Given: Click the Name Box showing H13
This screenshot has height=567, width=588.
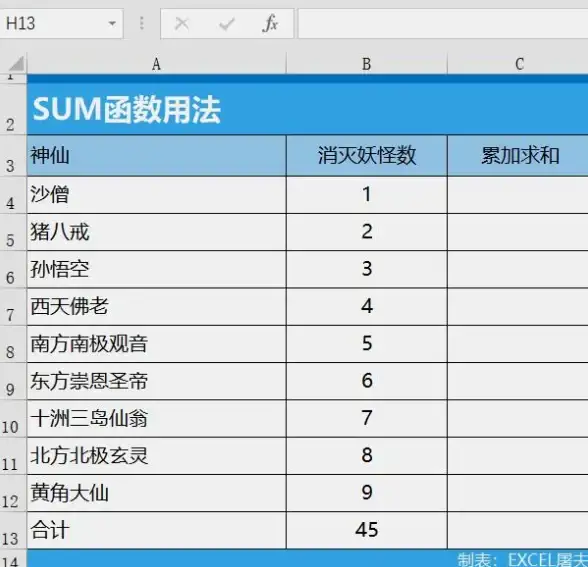Looking at the screenshot, I should [x=61, y=24].
